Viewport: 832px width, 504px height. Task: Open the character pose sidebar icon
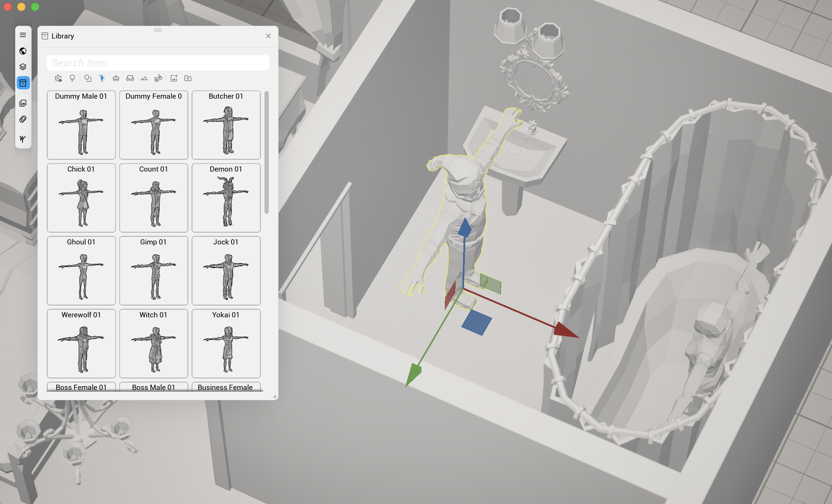(23, 139)
